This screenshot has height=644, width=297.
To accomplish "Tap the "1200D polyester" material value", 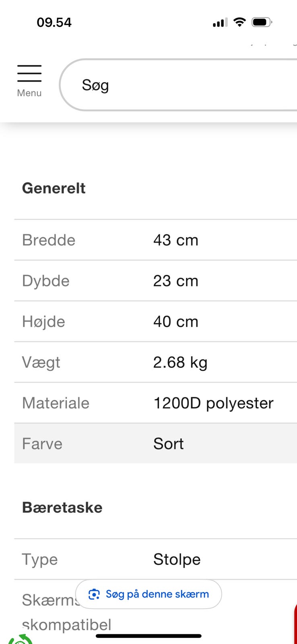I will click(x=213, y=403).
